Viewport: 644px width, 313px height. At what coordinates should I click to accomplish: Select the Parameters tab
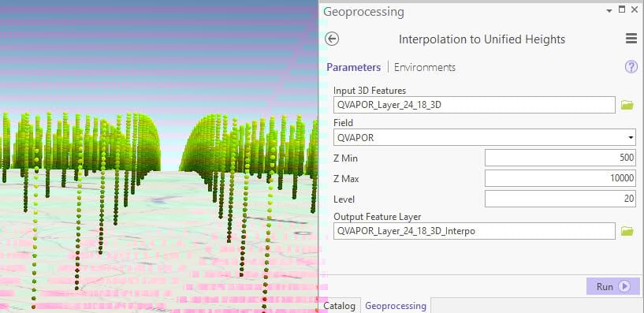(x=354, y=67)
